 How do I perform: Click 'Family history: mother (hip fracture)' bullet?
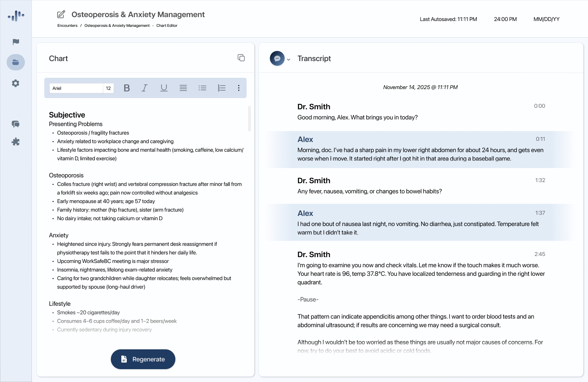click(x=120, y=210)
